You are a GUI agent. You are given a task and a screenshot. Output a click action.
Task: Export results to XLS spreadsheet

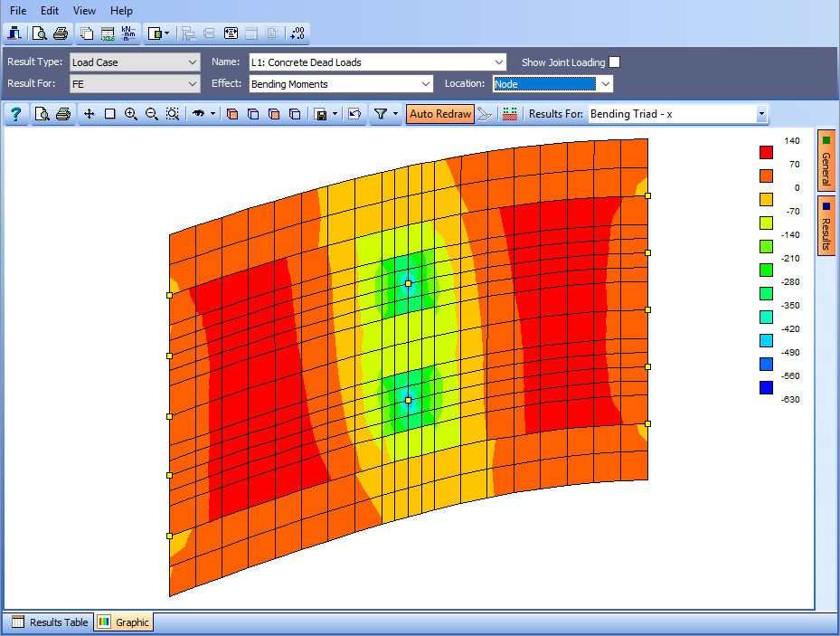[108, 33]
